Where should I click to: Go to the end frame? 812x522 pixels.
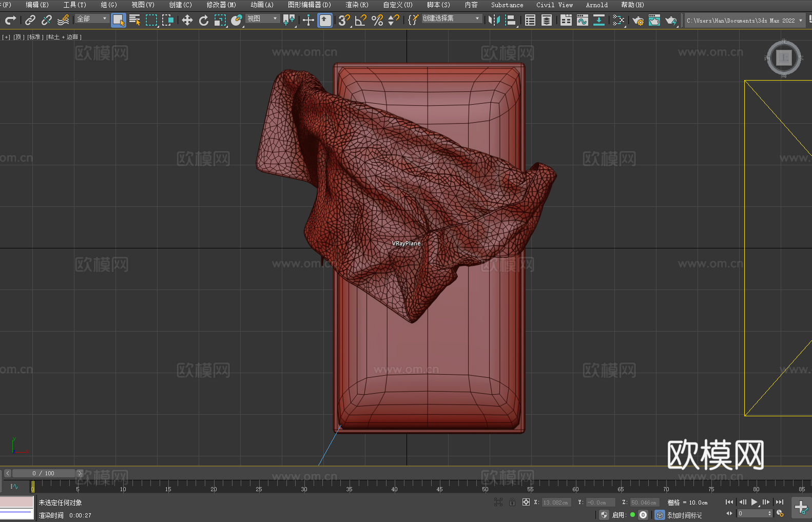pos(780,502)
